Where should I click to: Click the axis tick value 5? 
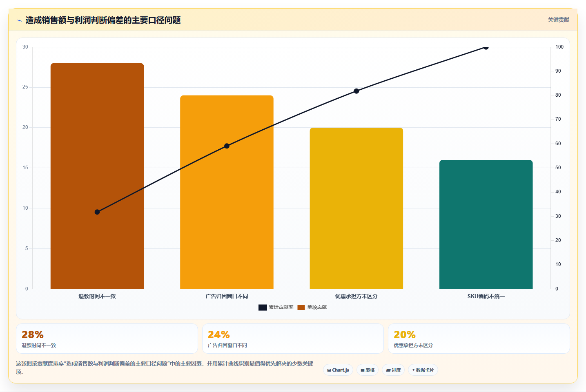click(x=27, y=248)
